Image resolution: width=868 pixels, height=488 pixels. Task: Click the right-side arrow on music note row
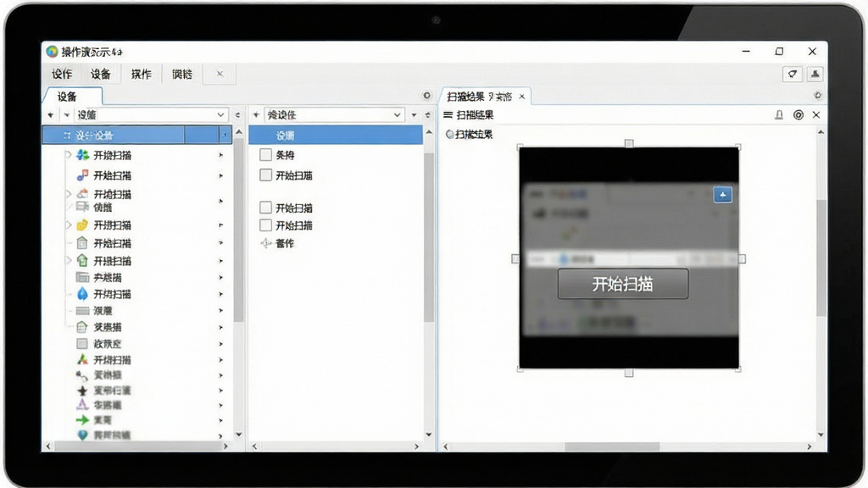point(221,176)
